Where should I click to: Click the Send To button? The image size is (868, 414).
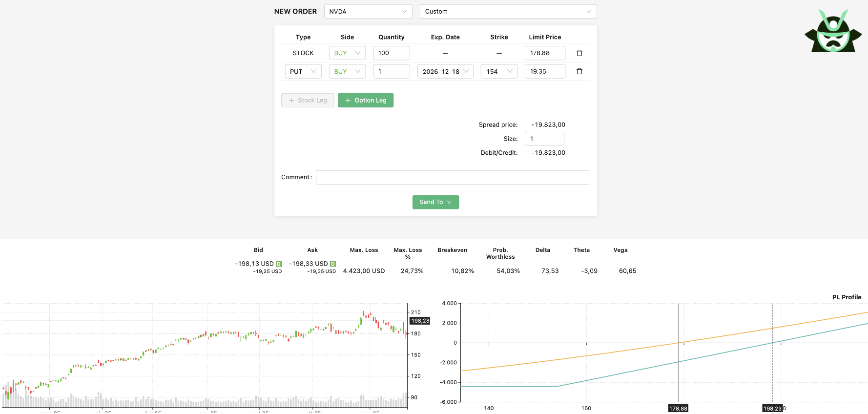435,202
